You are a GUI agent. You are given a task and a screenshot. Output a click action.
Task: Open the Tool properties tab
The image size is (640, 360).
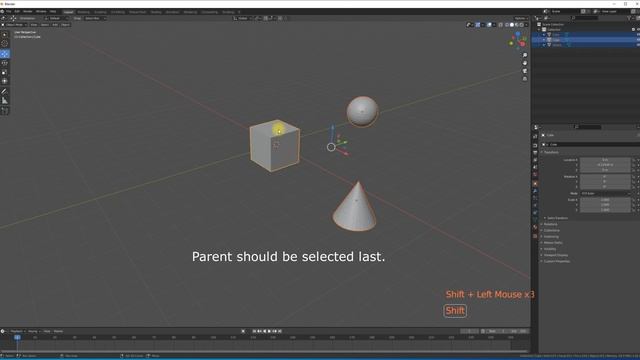coord(535,136)
